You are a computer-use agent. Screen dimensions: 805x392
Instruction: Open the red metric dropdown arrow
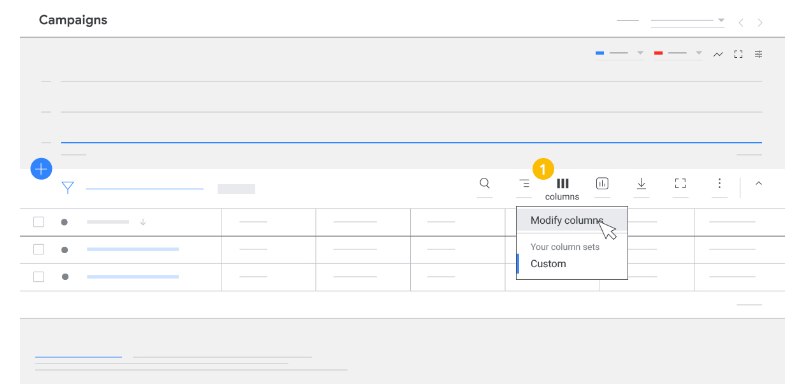pos(698,52)
